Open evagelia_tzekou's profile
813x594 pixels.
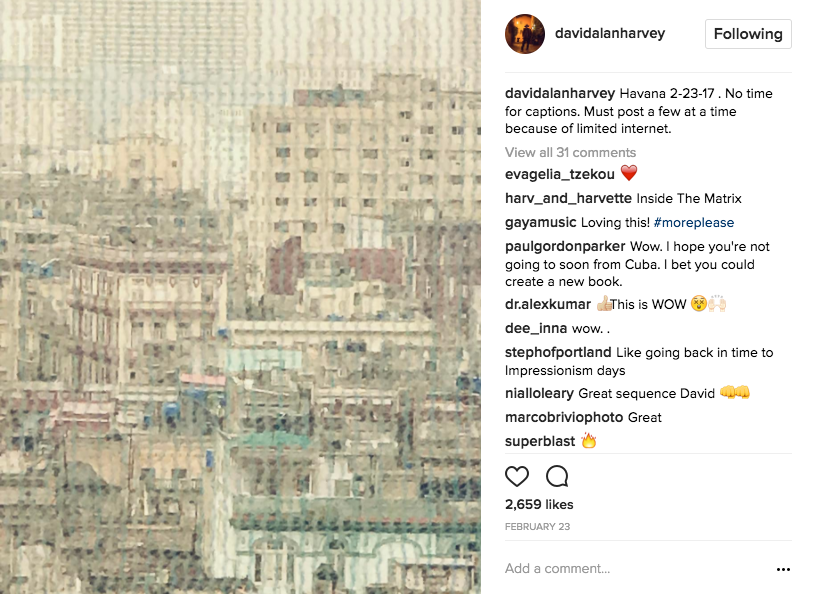point(559,174)
